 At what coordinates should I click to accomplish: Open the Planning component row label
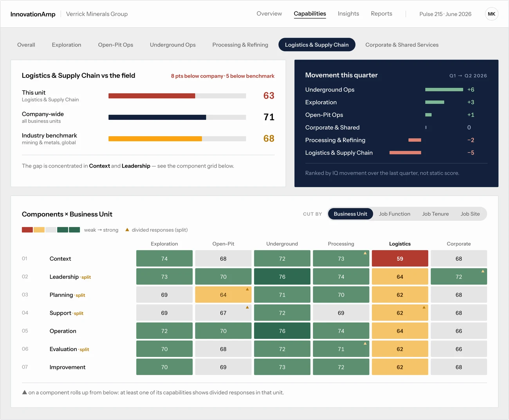click(61, 295)
